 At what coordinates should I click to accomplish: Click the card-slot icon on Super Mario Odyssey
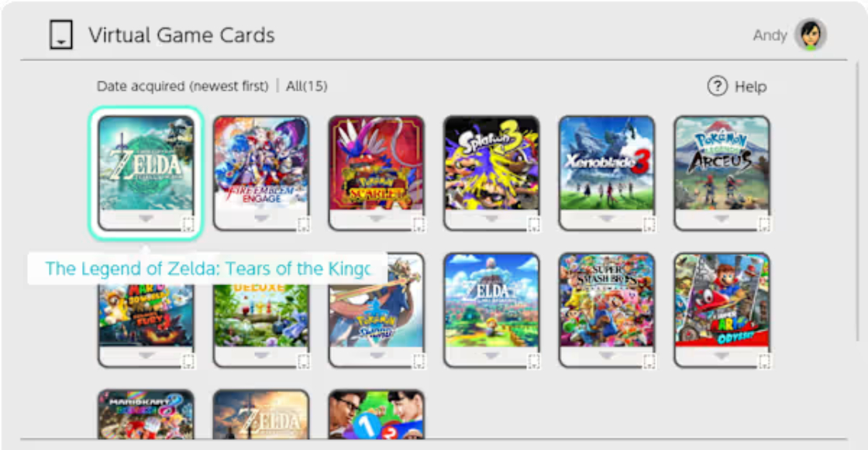764,362
